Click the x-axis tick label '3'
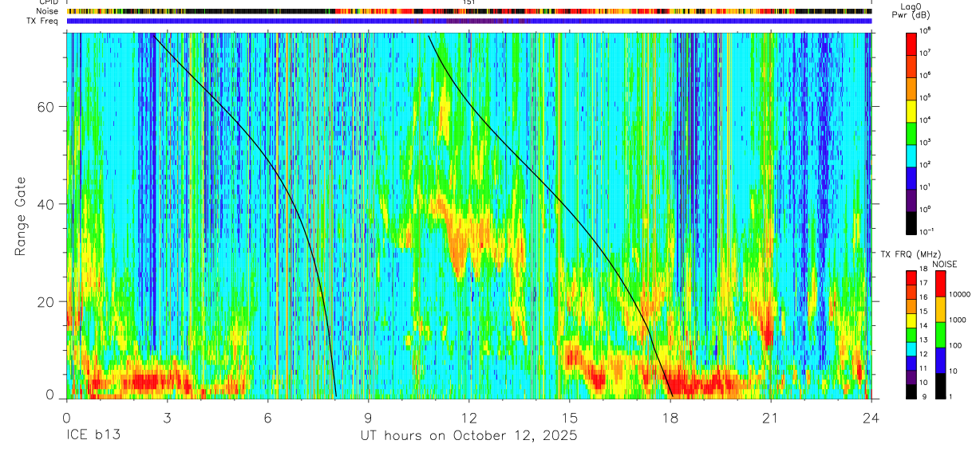The width and height of the screenshot is (980, 452). pos(167,417)
